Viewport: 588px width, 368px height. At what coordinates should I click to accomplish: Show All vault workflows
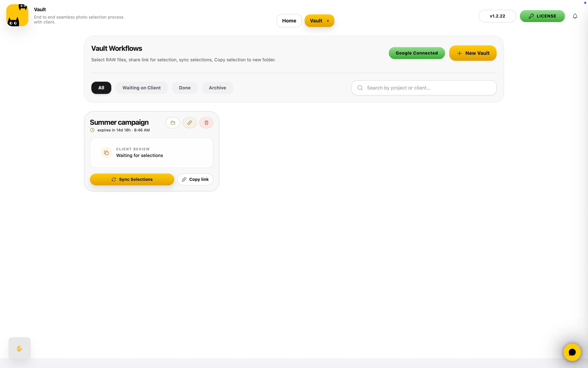point(101,88)
